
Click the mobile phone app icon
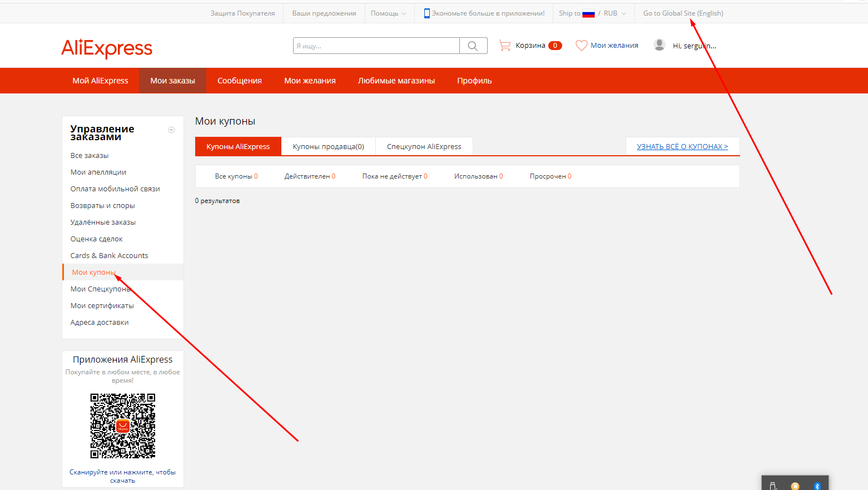click(426, 13)
